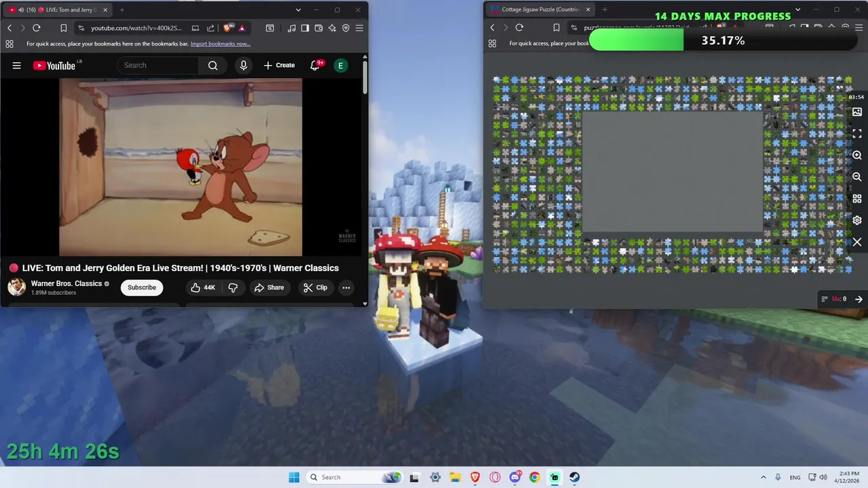Viewport: 868px width, 488px height.
Task: Click the YouTube search field
Action: [x=159, y=65]
